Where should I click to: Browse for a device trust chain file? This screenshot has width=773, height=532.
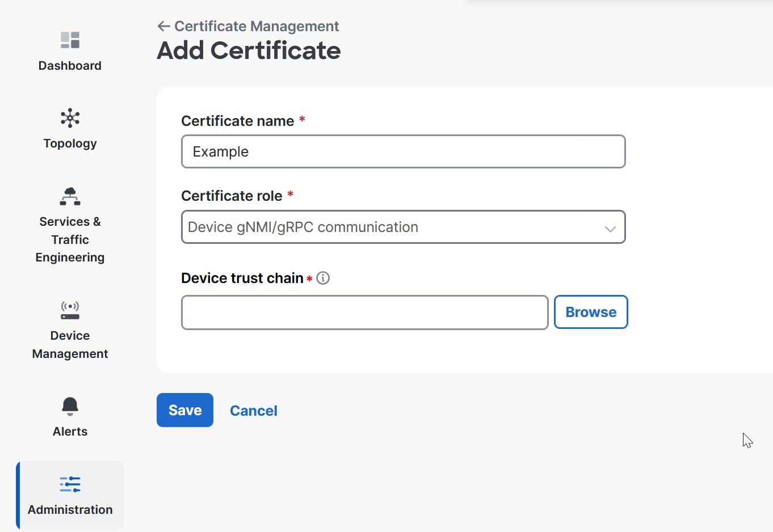point(591,312)
